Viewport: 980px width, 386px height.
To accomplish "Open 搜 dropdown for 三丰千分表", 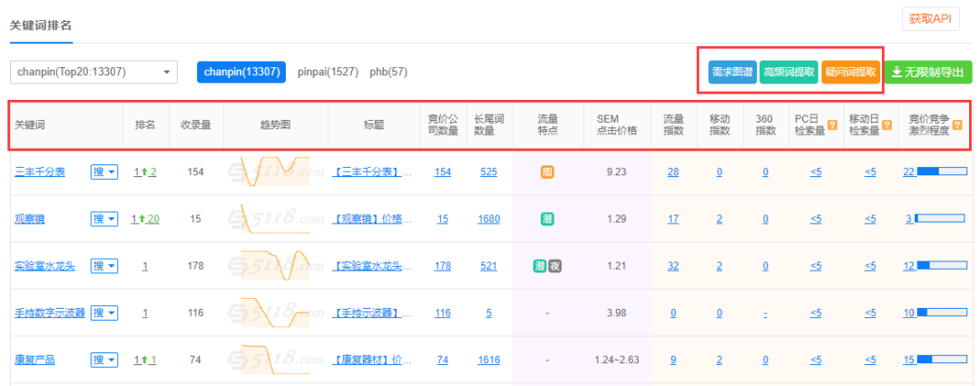I will tap(104, 172).
